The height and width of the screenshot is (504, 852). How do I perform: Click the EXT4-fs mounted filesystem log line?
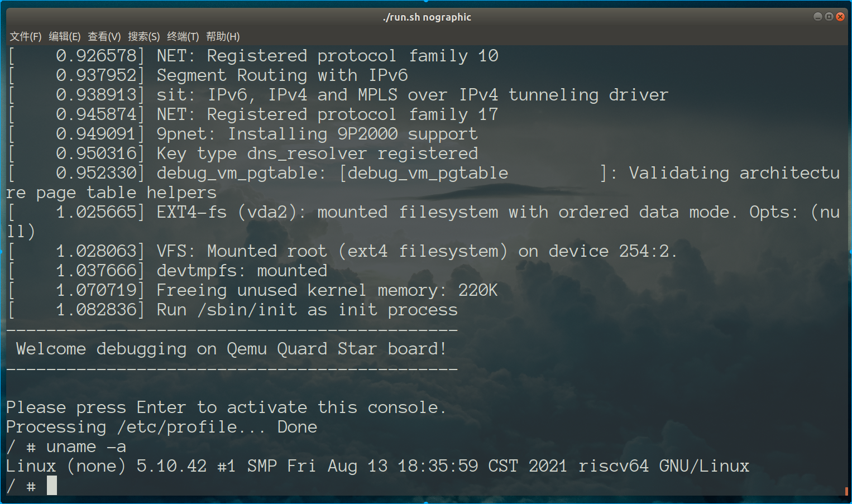(424, 222)
